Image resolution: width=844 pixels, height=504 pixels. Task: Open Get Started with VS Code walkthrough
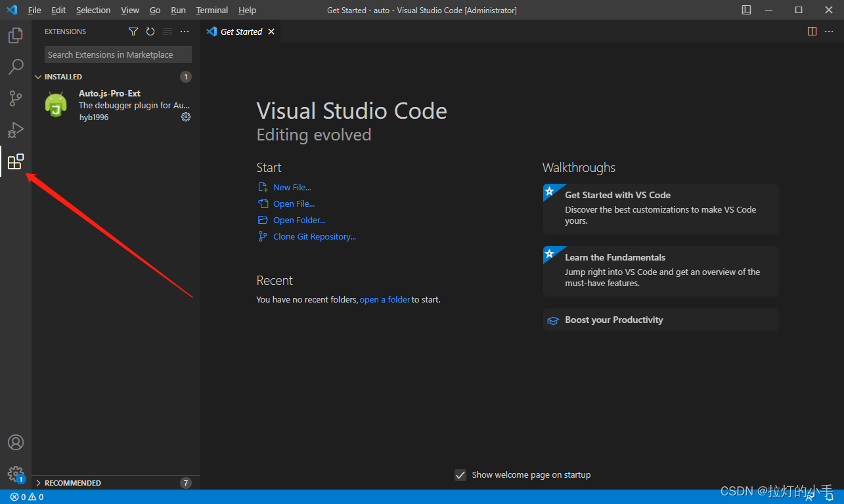(661, 209)
